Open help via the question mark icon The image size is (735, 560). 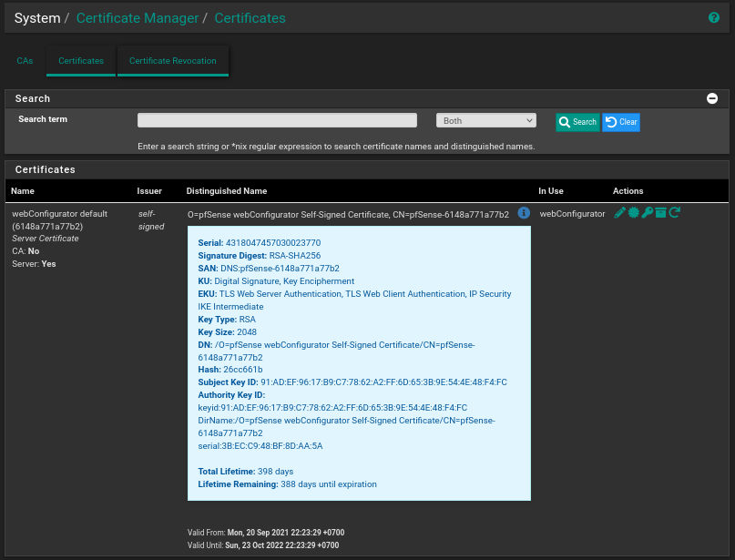[x=714, y=17]
